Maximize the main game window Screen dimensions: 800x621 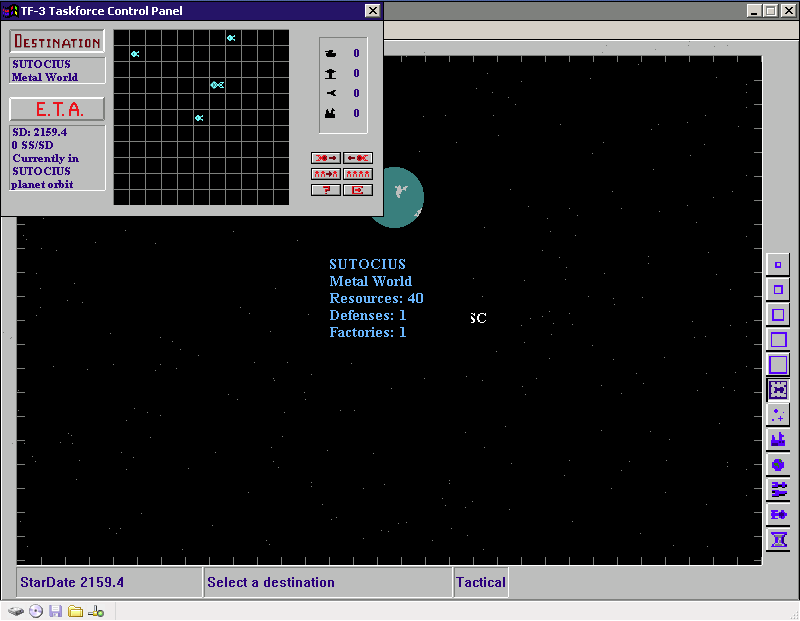771,10
